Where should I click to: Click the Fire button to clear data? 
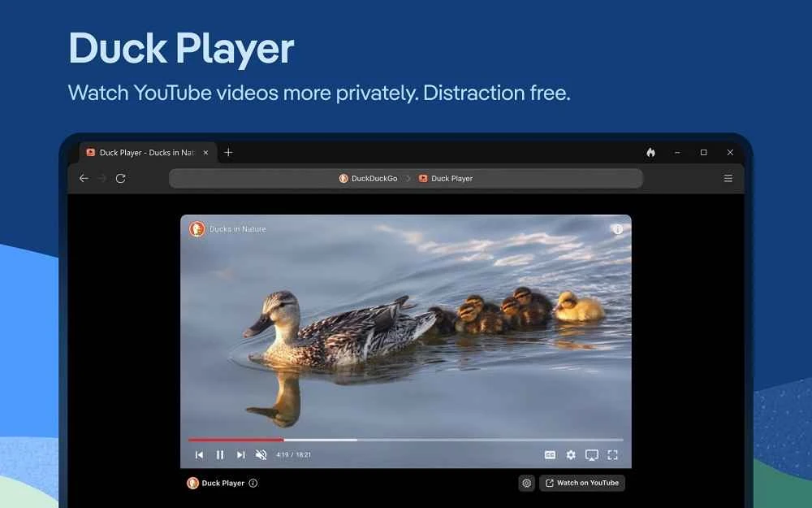(651, 153)
